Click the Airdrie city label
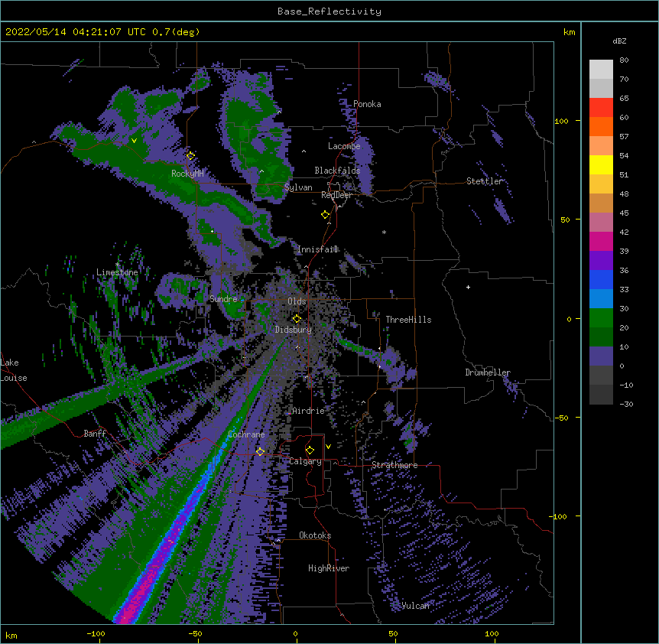This screenshot has height=644, width=659. [308, 411]
